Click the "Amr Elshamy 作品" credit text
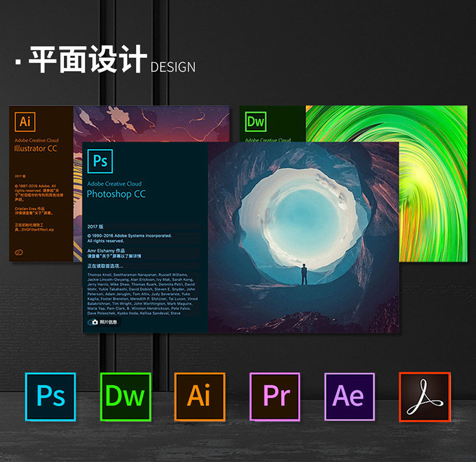Image resolution: width=476 pixels, height=462 pixels. coord(106,250)
